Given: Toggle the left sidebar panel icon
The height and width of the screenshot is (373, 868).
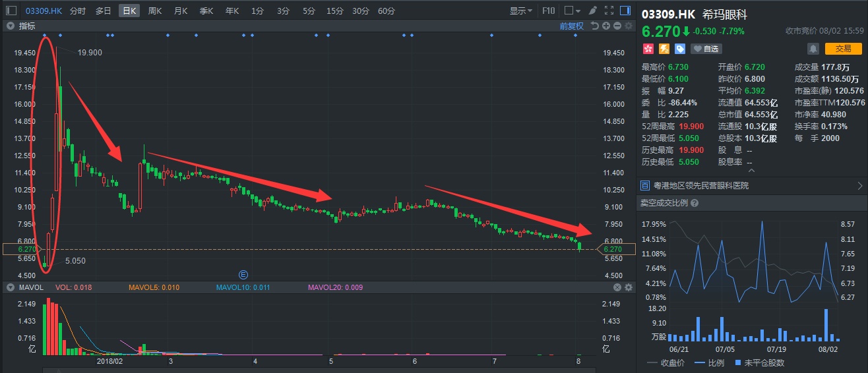Looking at the screenshot, I should pos(11,11).
